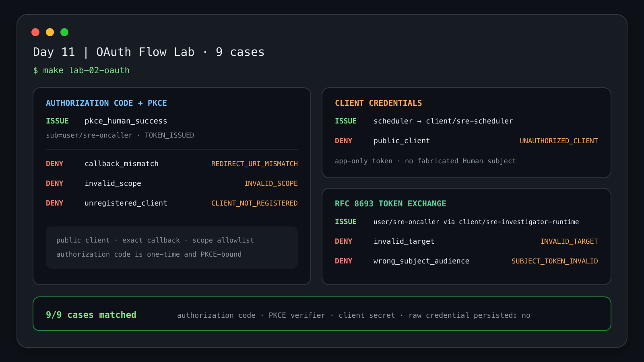Select the title 'Day 11 | OAuth Flow Lab · 9 cases'
644x362 pixels.
[x=149, y=52]
